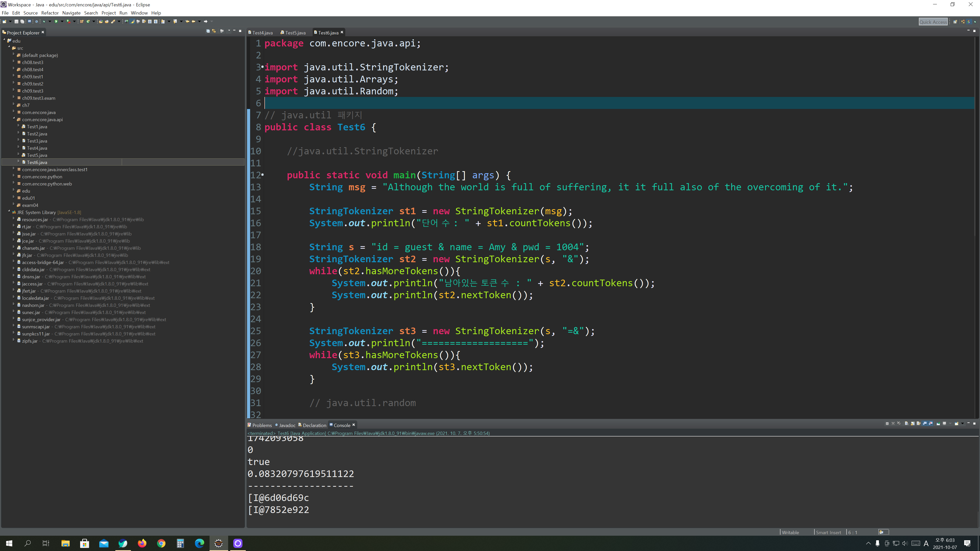Toggle Scroll Lock in the Console toolbar

click(x=913, y=423)
